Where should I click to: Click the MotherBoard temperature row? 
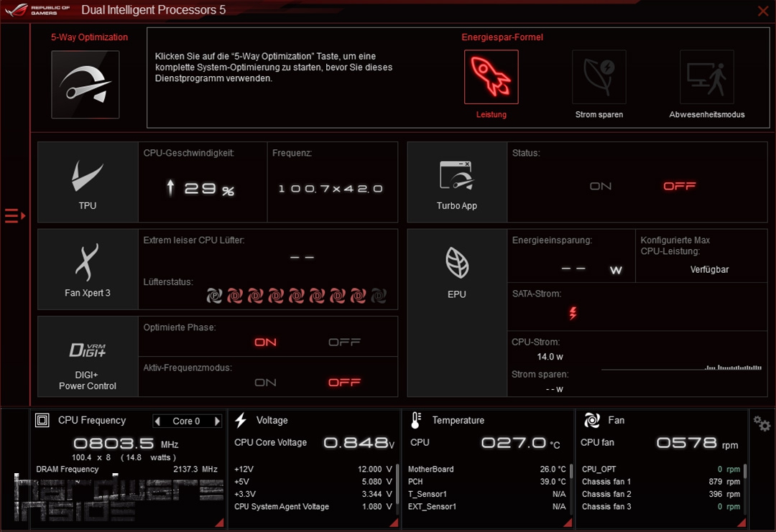coord(486,470)
